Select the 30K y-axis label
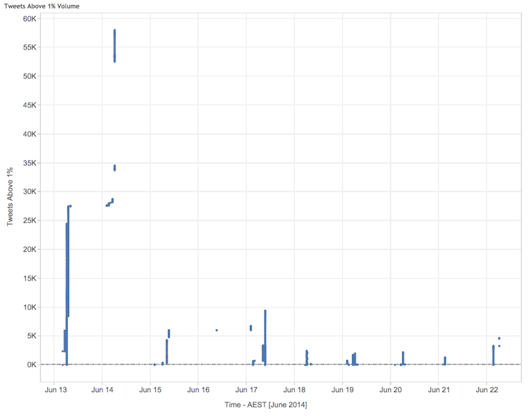This screenshot has height=416, width=532. point(30,191)
